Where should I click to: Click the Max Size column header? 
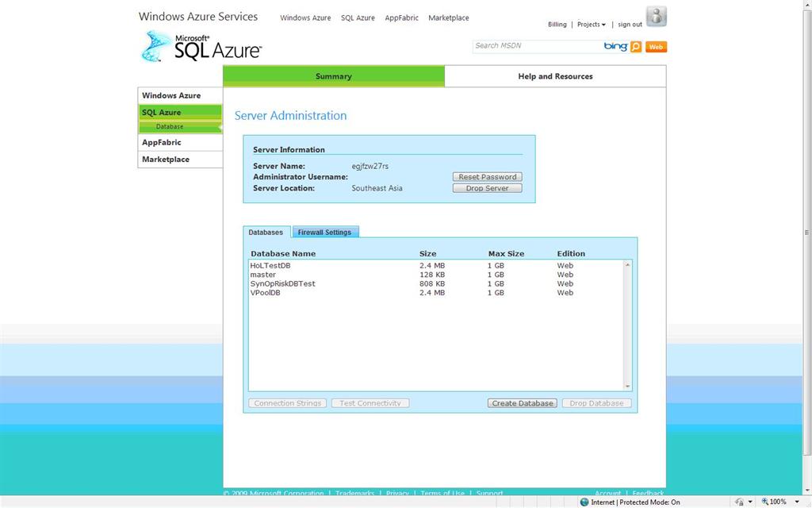click(x=506, y=253)
